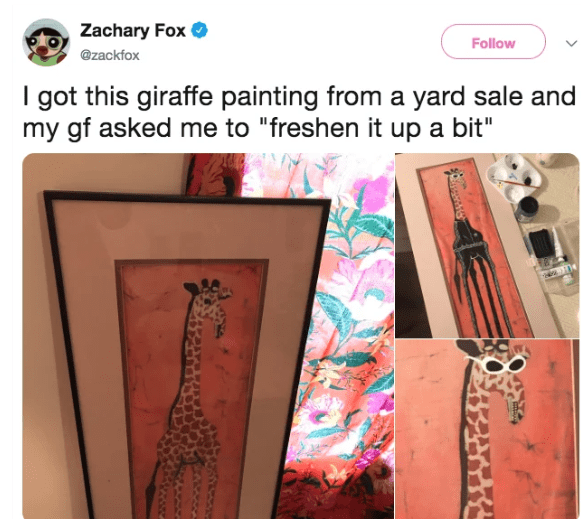This screenshot has width=581, height=519.
Task: Open the photo of giraffe with black-painted body
Action: 487,245
